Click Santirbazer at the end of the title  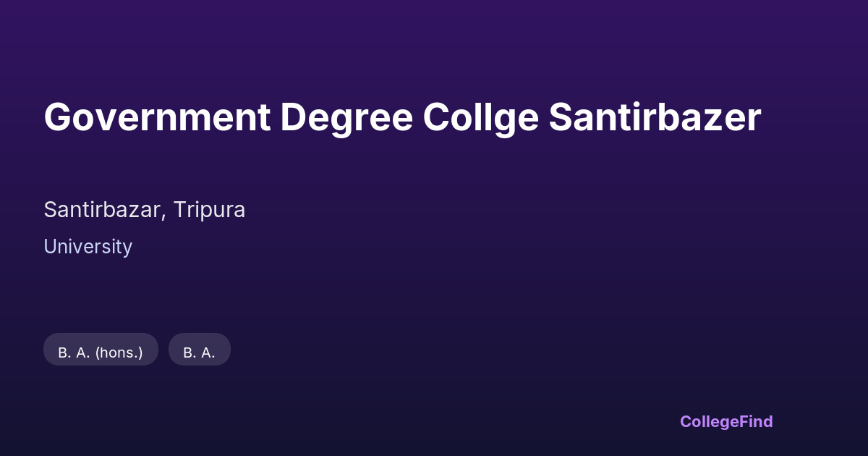(x=654, y=117)
